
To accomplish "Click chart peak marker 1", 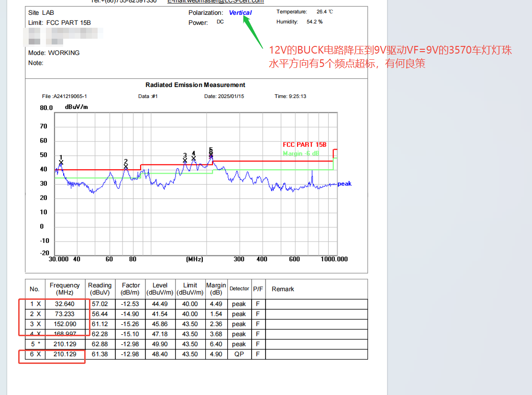I will (x=61, y=163).
